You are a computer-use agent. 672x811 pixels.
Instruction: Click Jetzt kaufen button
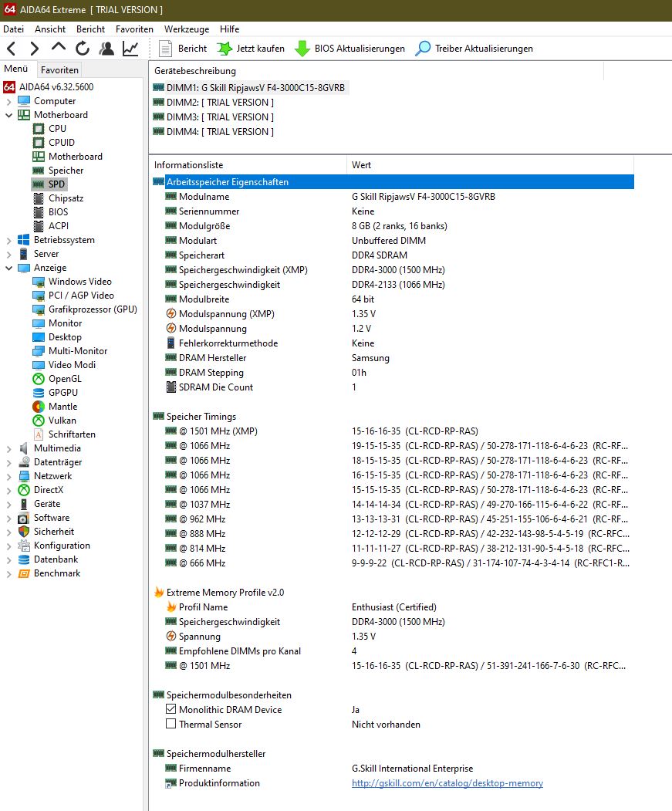[x=251, y=49]
